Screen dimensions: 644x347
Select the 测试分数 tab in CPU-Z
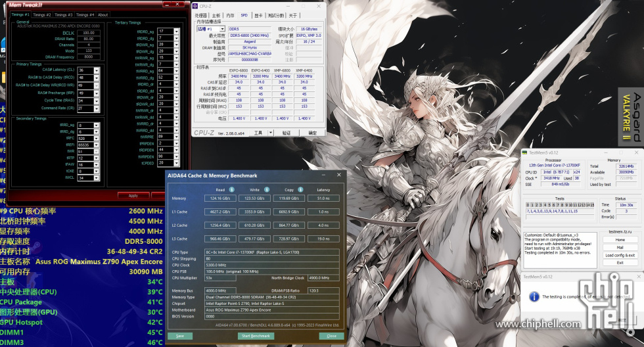click(275, 16)
